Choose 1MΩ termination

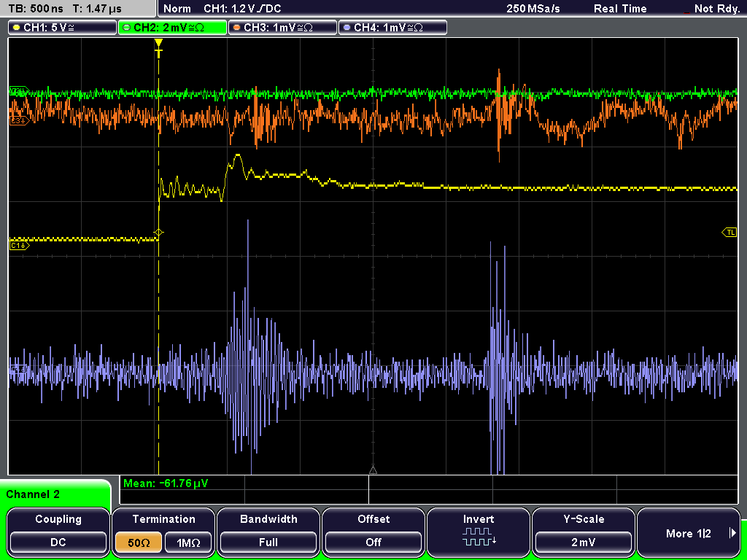[x=188, y=542]
